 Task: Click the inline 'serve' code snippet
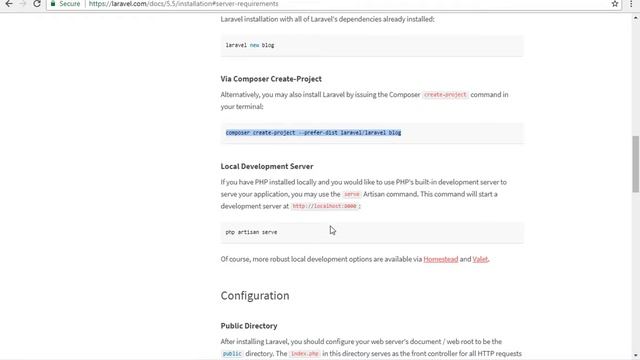[x=351, y=194]
